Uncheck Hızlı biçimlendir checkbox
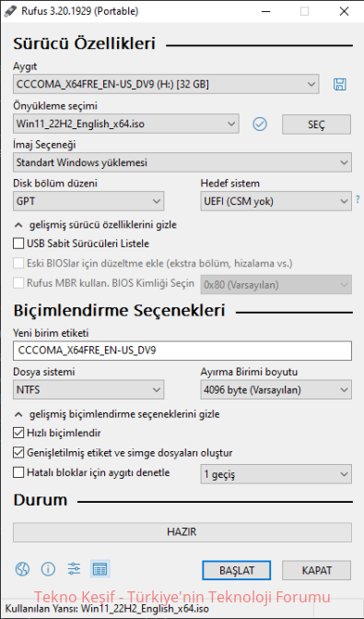The image size is (364, 619). click(x=18, y=433)
